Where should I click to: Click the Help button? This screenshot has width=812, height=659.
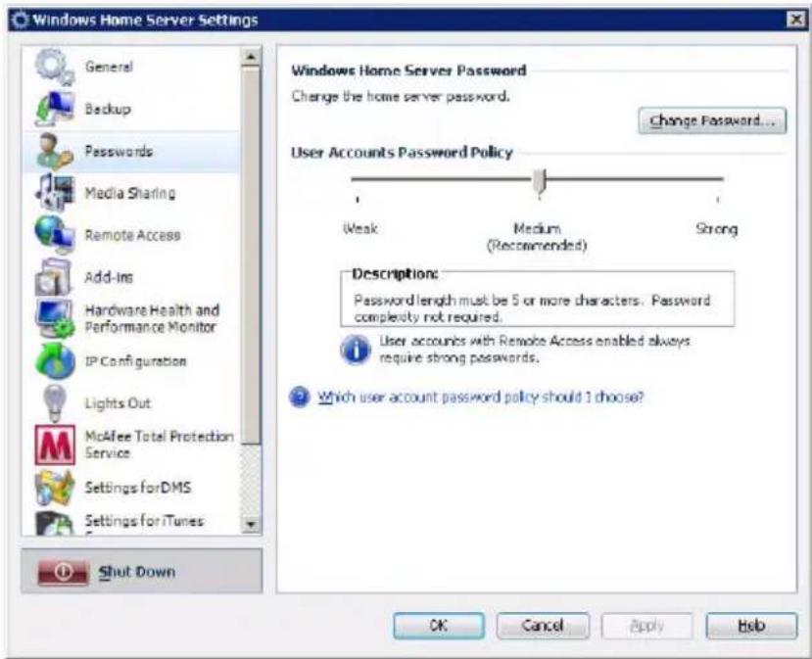point(751,626)
